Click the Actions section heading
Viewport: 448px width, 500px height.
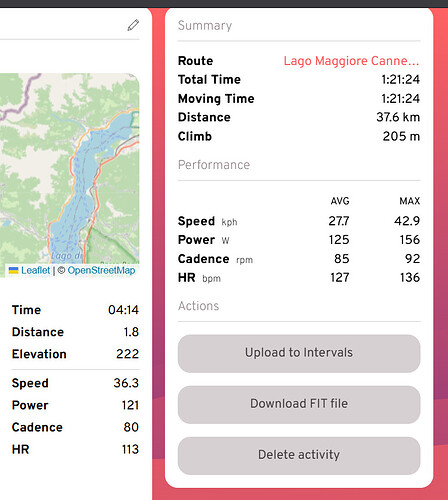coord(198,306)
